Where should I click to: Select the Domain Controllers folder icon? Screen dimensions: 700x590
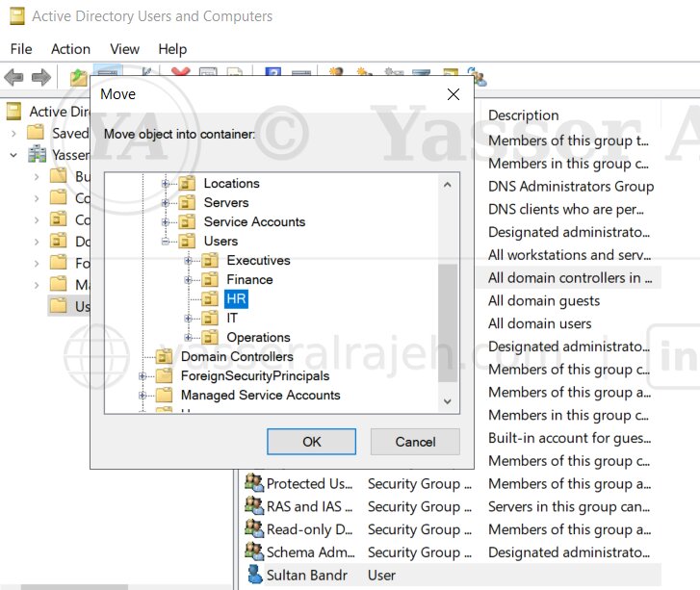(x=165, y=356)
